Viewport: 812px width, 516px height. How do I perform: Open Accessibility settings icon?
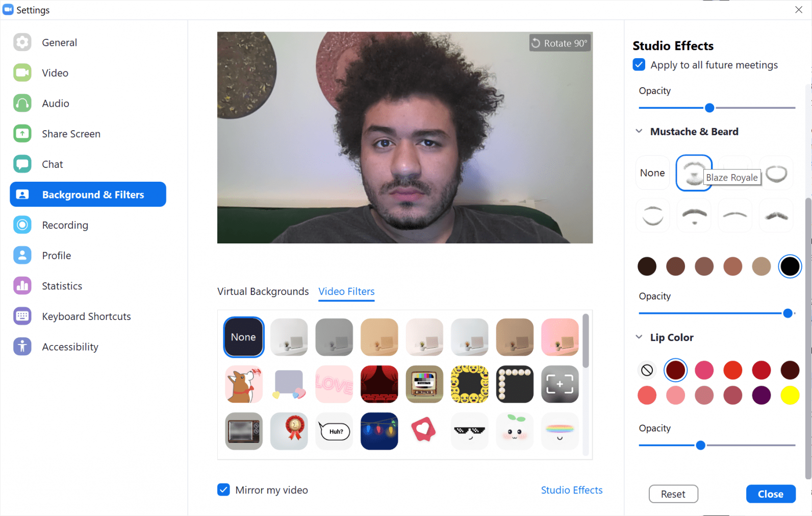pos(22,347)
